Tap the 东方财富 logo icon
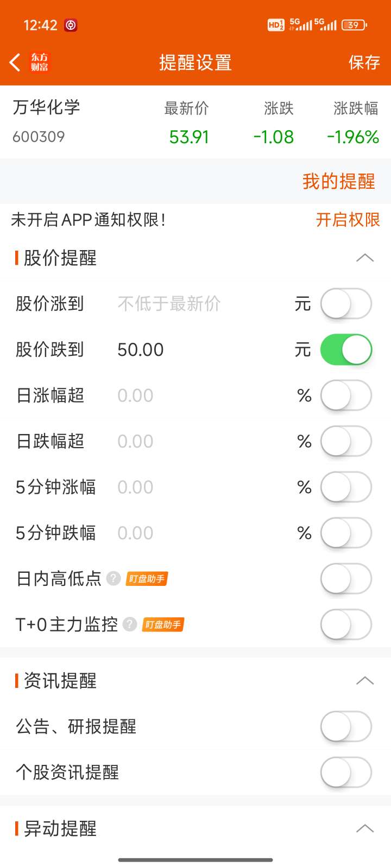The width and height of the screenshot is (391, 868). point(40,62)
